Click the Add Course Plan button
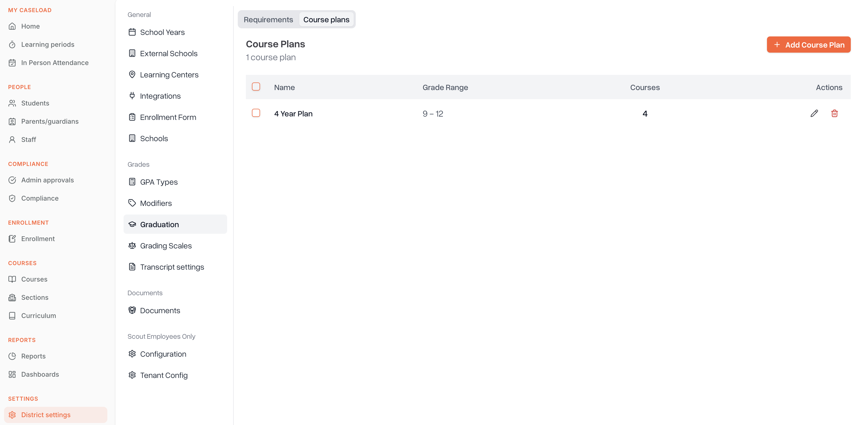Image resolution: width=868 pixels, height=425 pixels. (x=808, y=45)
